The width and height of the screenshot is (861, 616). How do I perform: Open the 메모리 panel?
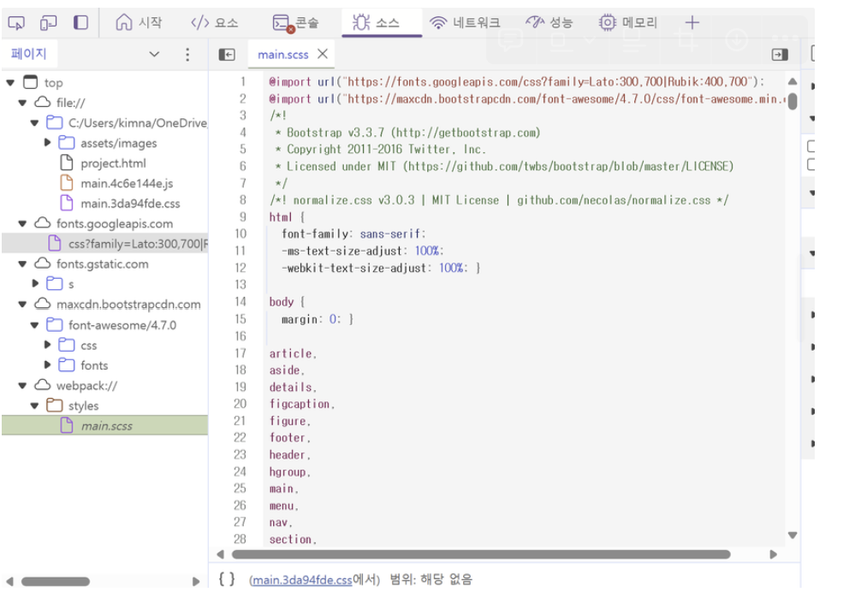[627, 23]
